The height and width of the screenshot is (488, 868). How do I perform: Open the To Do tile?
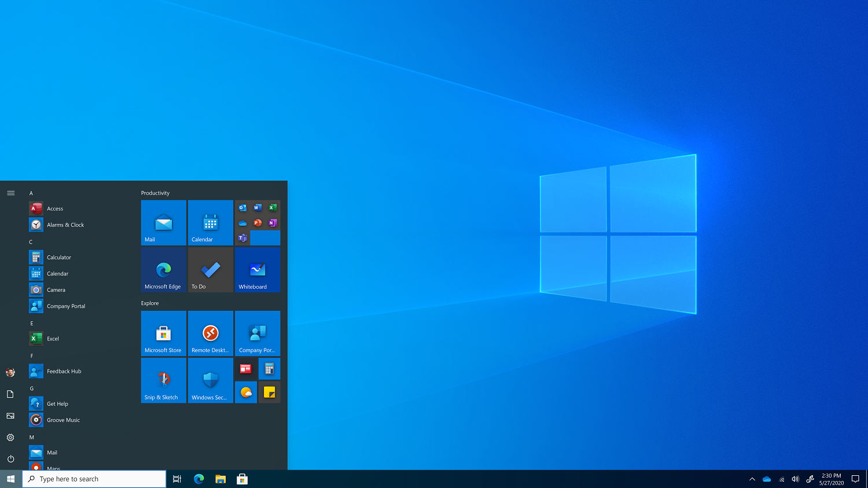[211, 270]
